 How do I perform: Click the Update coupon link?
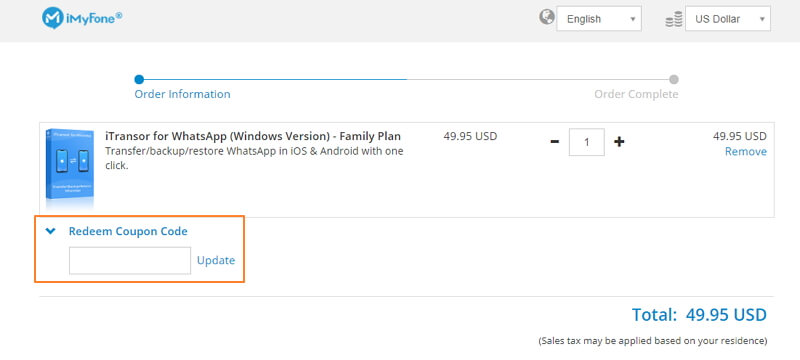pos(216,261)
